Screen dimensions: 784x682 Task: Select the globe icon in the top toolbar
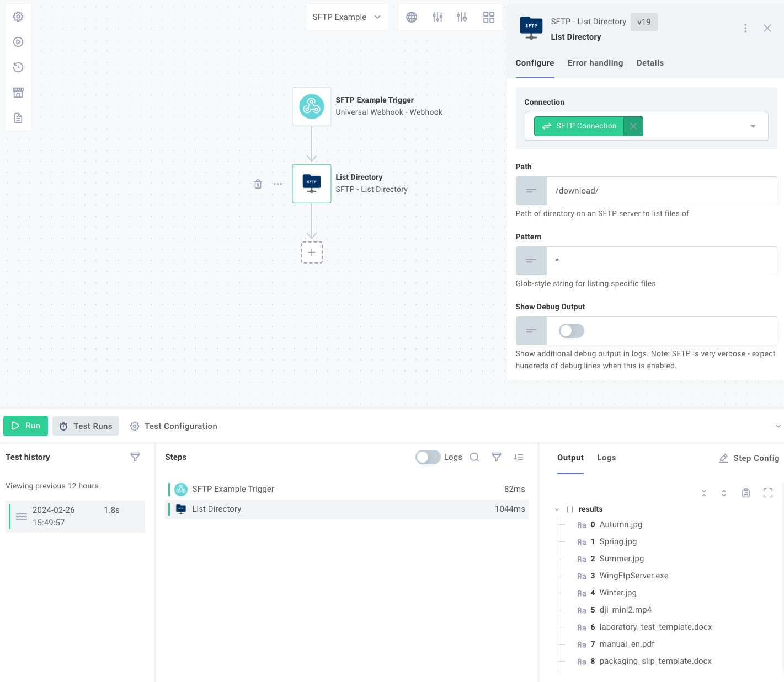pos(411,17)
